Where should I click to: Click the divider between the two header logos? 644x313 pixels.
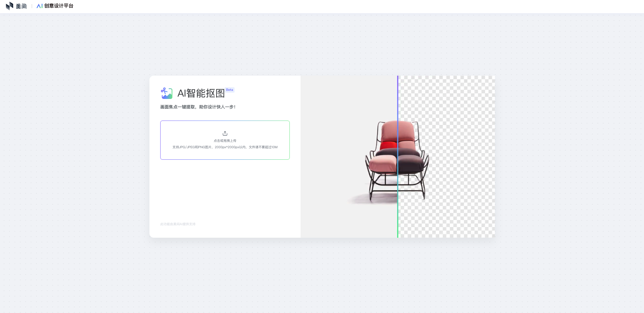31,6
